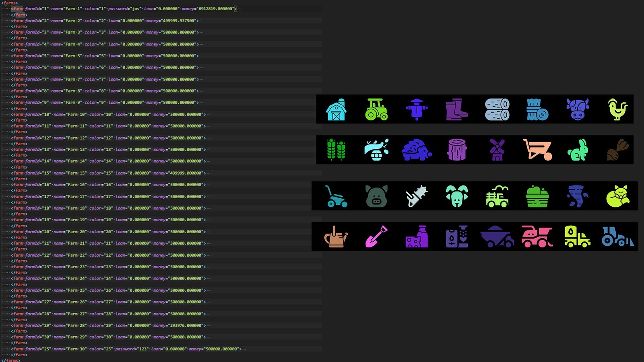Click the dark pig face icon

(x=376, y=196)
